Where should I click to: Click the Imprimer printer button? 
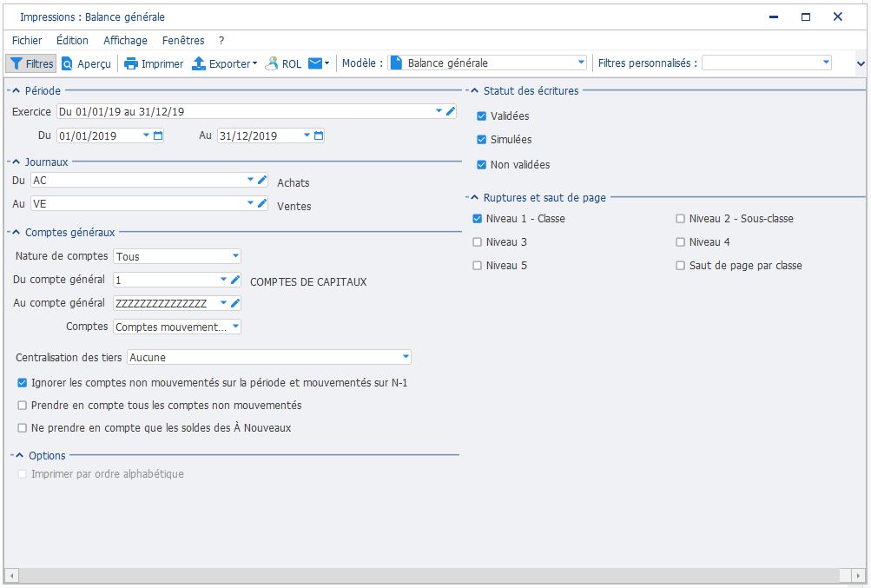[154, 63]
